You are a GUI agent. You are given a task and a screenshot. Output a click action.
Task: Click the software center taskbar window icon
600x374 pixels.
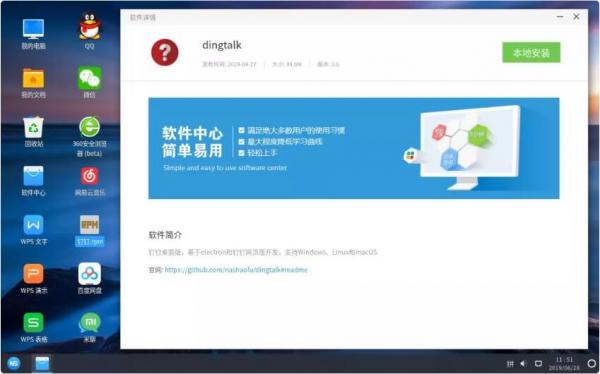tap(42, 363)
